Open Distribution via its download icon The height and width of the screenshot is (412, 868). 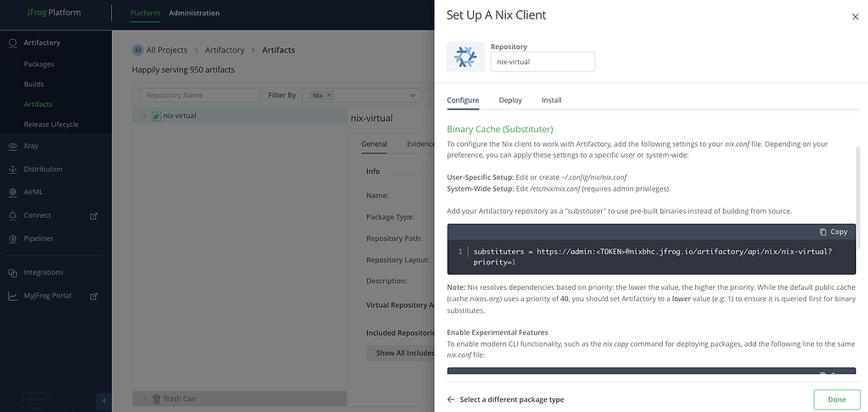pos(13,170)
